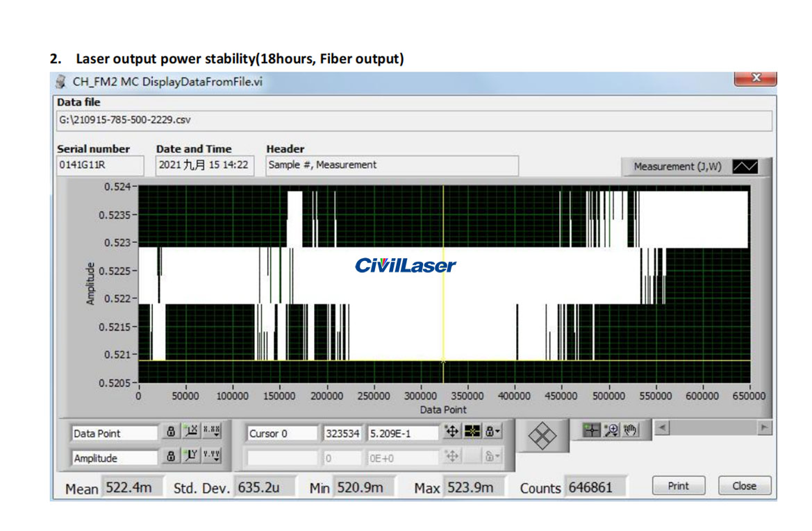
Task: Toggle the Data Point axis lock icon
Action: (x=171, y=432)
